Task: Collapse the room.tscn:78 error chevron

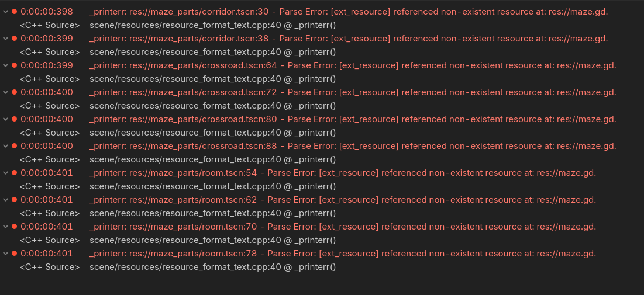Action: point(5,254)
